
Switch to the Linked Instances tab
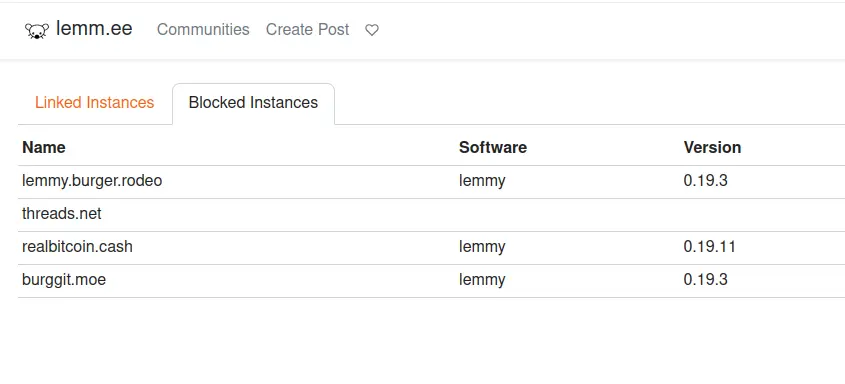click(x=94, y=102)
